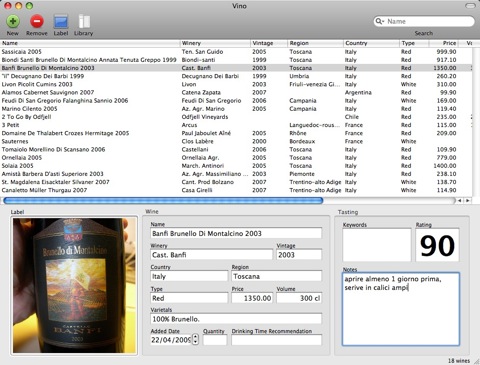This screenshot has height=365, width=480.
Task: Click the horizontal scroll right arrow
Action: click(468, 201)
